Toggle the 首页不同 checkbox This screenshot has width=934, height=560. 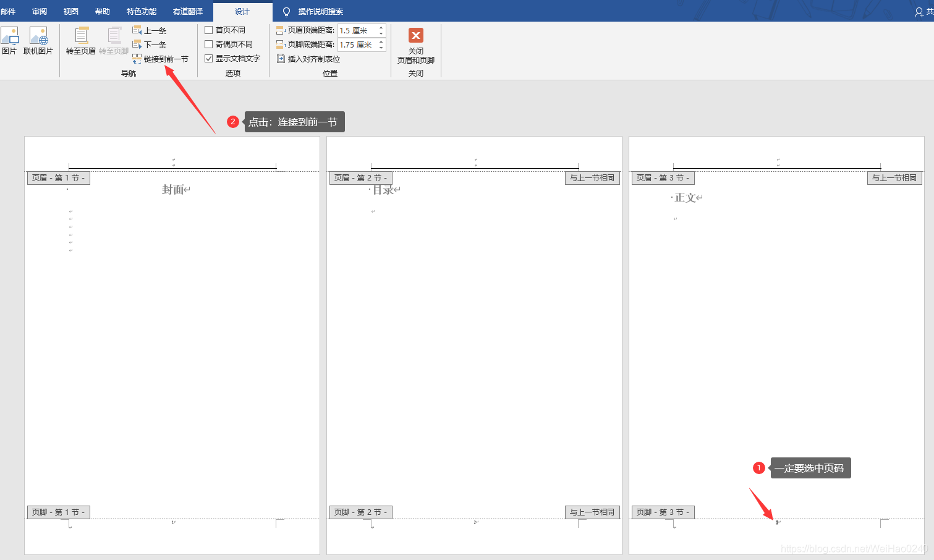click(209, 30)
